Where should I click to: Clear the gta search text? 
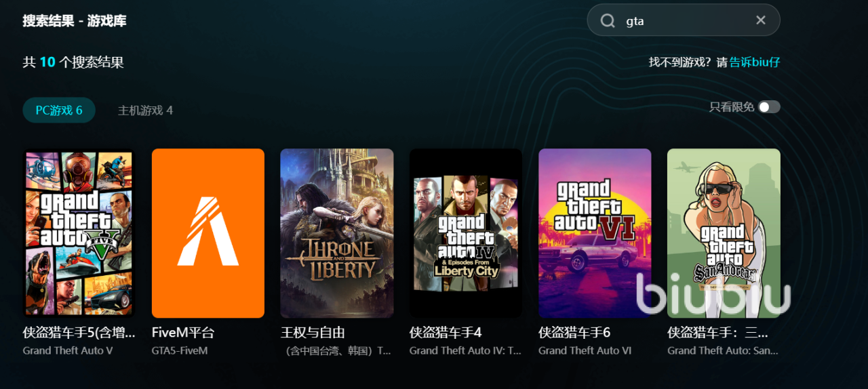pos(761,20)
